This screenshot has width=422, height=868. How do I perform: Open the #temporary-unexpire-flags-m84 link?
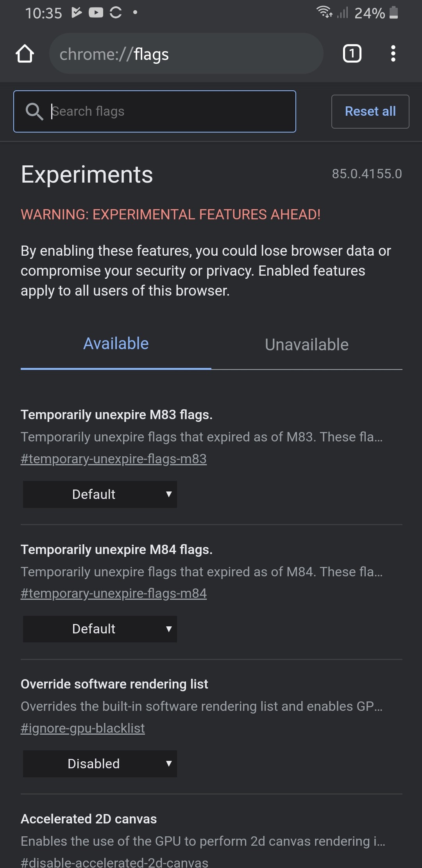[114, 594]
